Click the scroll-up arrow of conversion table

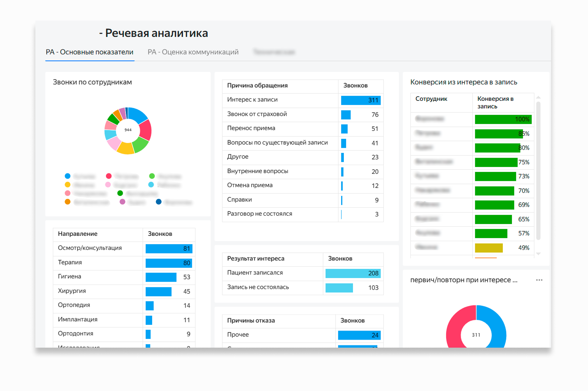[x=538, y=97]
